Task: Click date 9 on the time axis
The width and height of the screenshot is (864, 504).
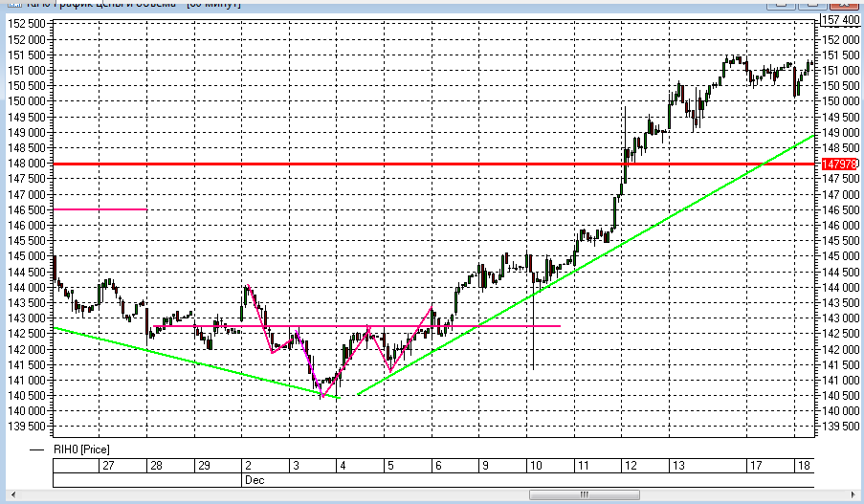Action: [x=485, y=466]
